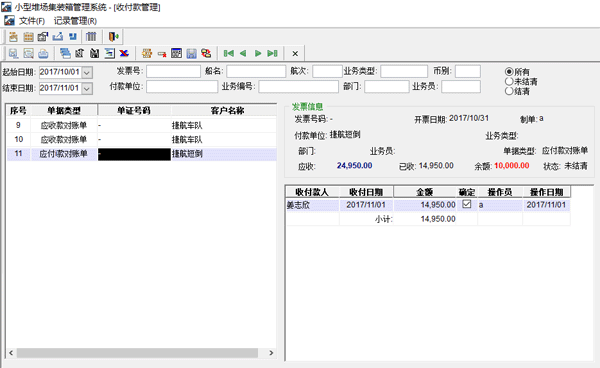Click the 部门 filter input field
This screenshot has height=368, width=600.
386,87
